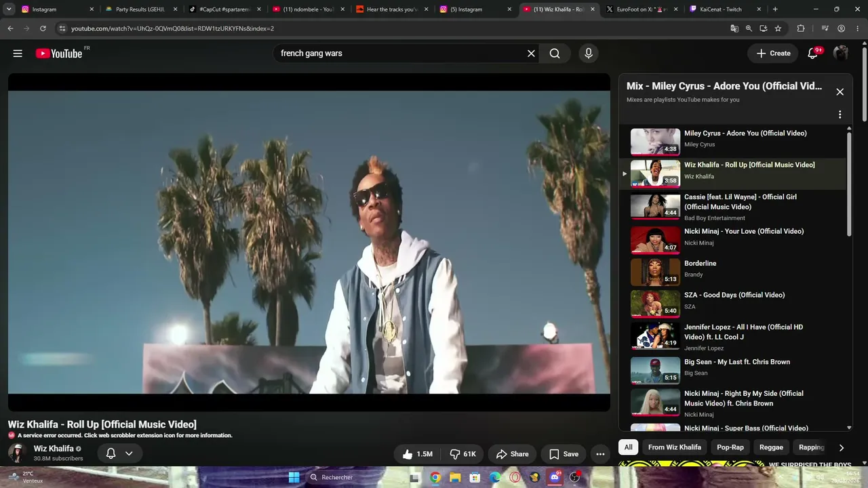Open Chrome from the taskbar
The height and width of the screenshot is (488, 868).
(435, 477)
